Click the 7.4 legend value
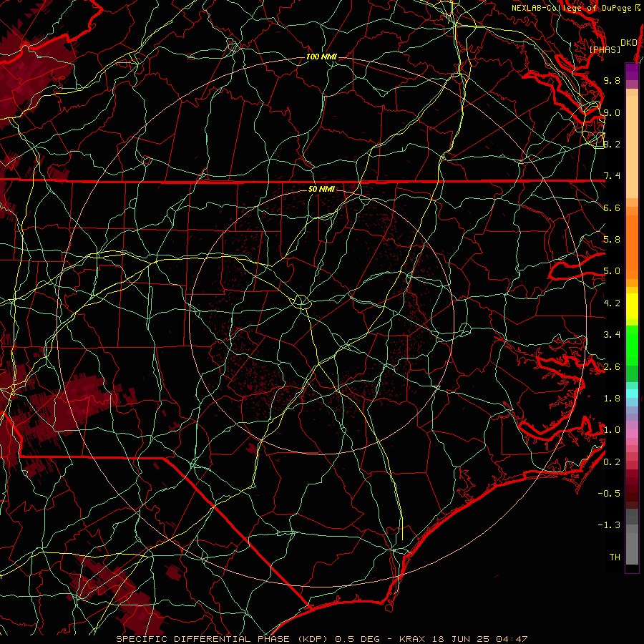 [612, 176]
